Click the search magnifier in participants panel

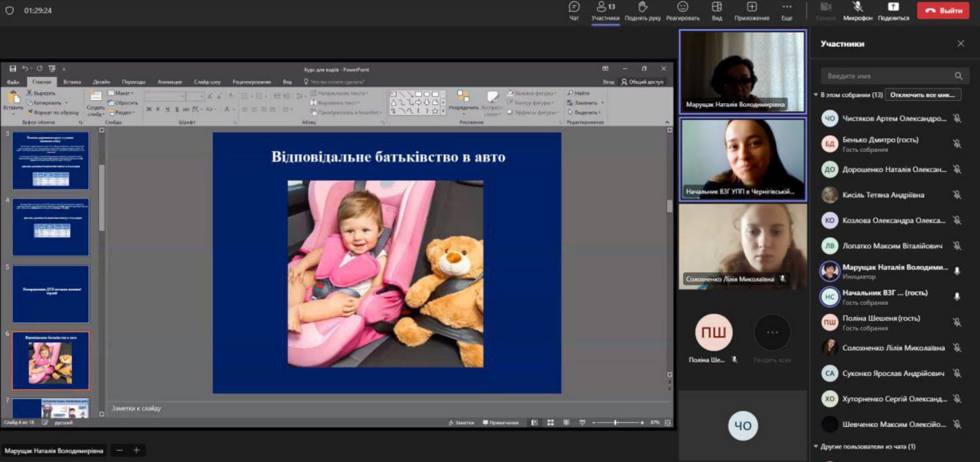[x=958, y=76]
